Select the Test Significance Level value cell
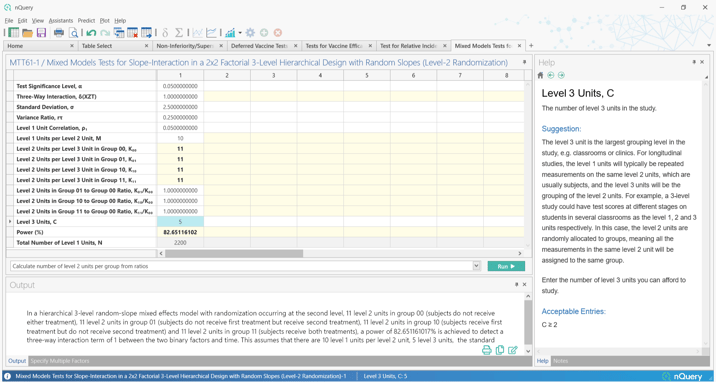This screenshot has height=382, width=716. click(x=180, y=86)
